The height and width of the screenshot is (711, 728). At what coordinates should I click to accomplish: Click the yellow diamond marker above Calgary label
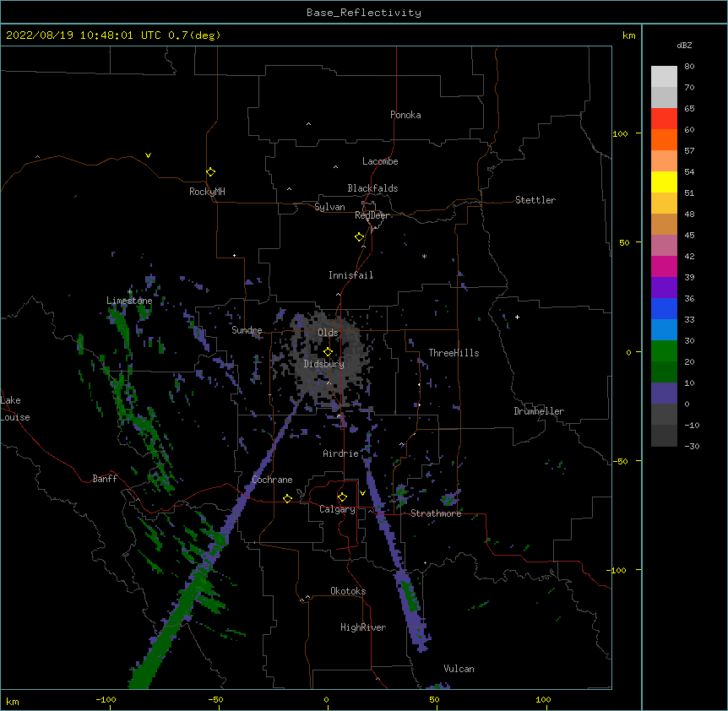click(342, 497)
